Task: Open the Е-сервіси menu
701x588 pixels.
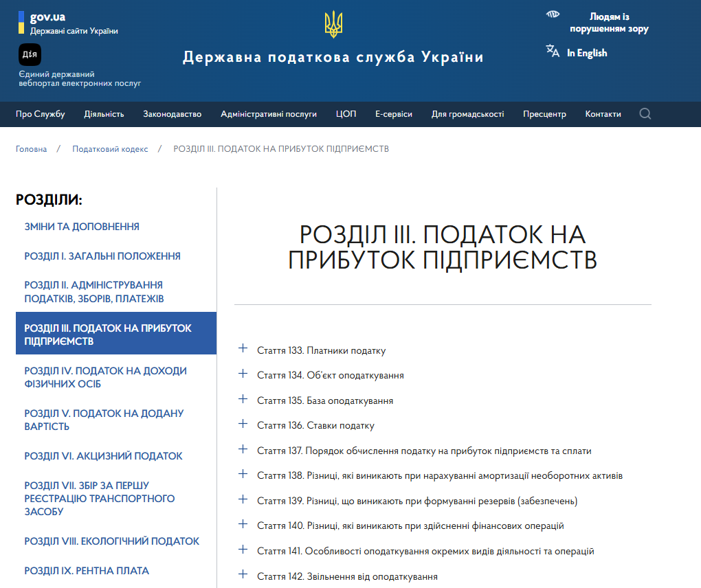Action: [394, 114]
